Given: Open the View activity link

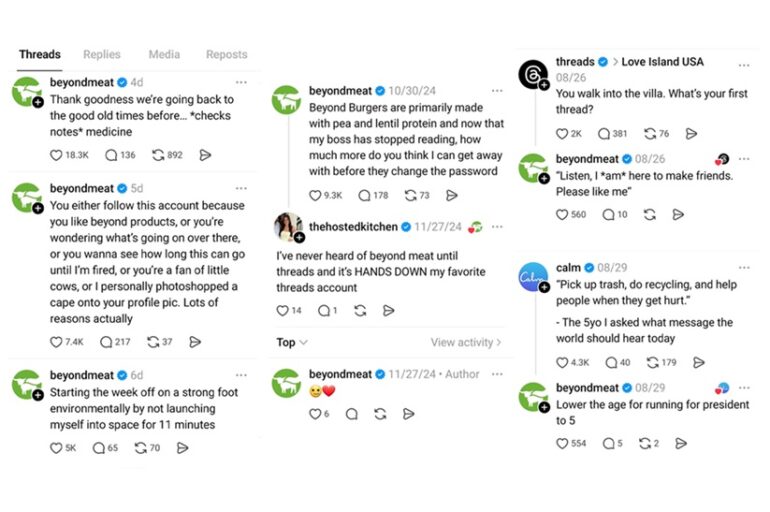Looking at the screenshot, I should [466, 342].
